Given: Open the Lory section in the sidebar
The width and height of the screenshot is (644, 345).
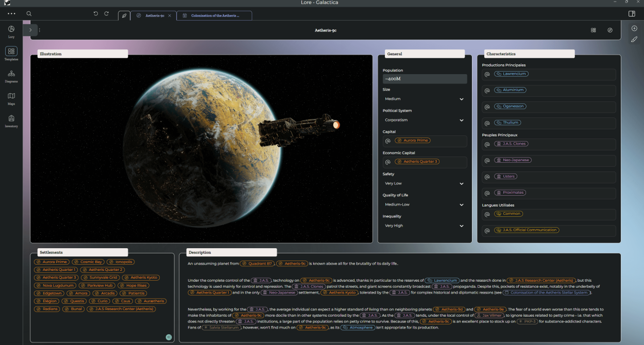Looking at the screenshot, I should (11, 31).
